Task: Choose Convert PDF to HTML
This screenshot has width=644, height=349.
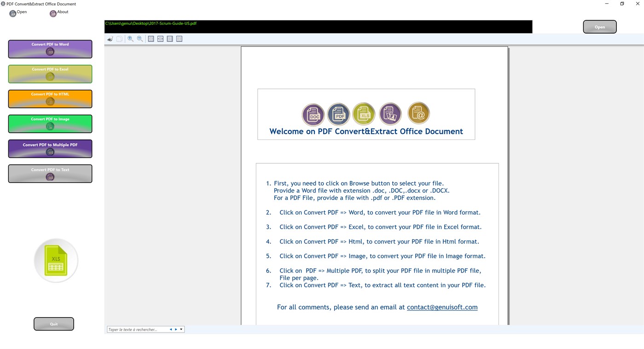Action: click(x=50, y=99)
